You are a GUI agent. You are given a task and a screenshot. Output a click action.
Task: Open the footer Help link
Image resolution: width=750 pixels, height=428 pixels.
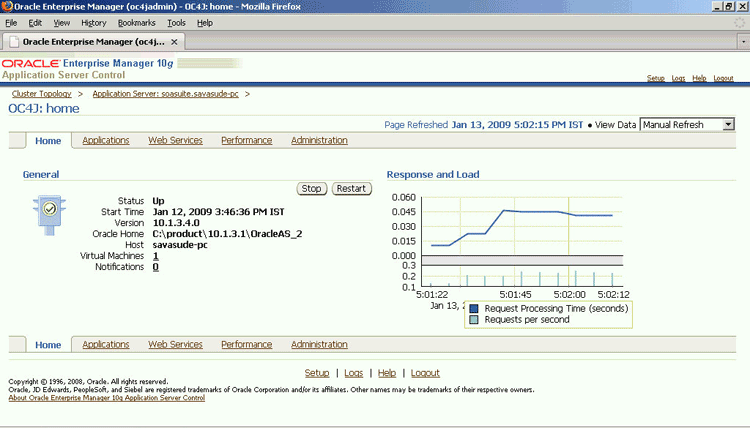[x=386, y=373]
